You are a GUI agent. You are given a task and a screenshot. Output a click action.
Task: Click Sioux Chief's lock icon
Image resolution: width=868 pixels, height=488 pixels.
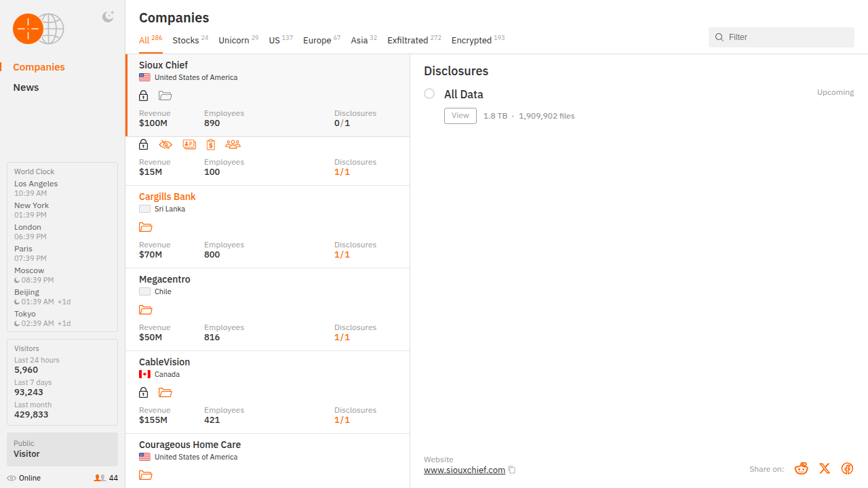[x=144, y=96]
